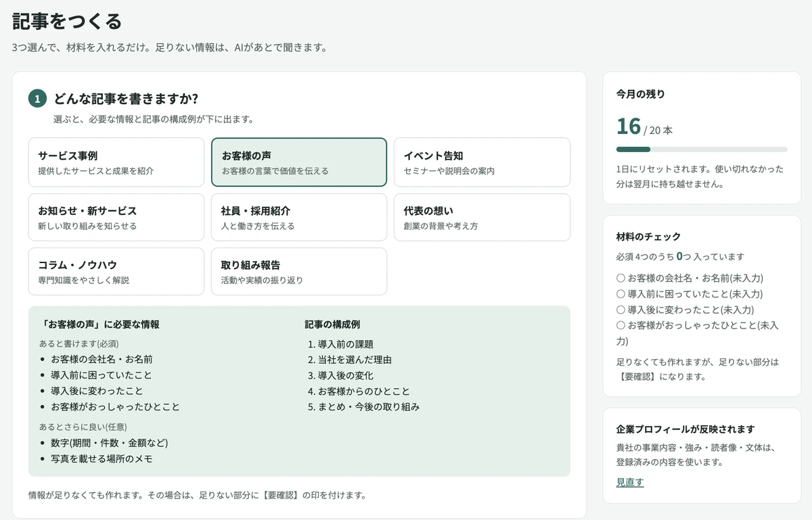
Task: Click the 3. 導入後の変化 outline item
Action: coord(340,375)
